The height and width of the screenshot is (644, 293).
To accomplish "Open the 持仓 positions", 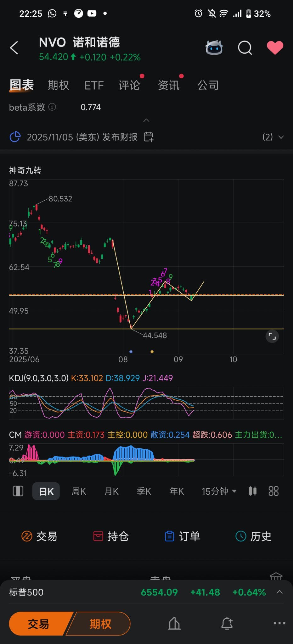I will click(111, 536).
